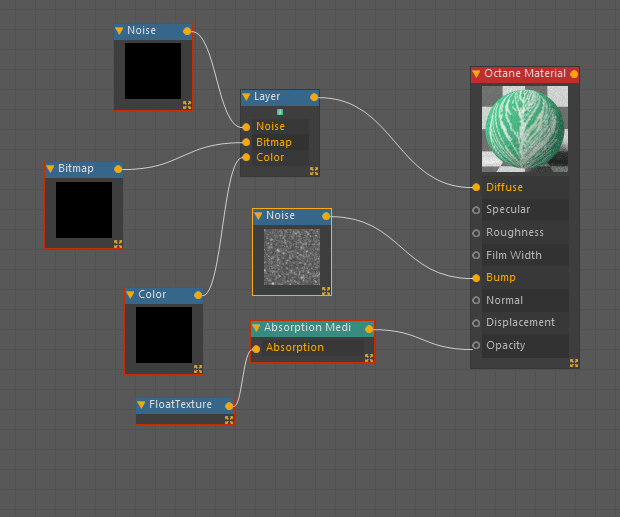
Task: Click the Normal label
Action: 504,300
